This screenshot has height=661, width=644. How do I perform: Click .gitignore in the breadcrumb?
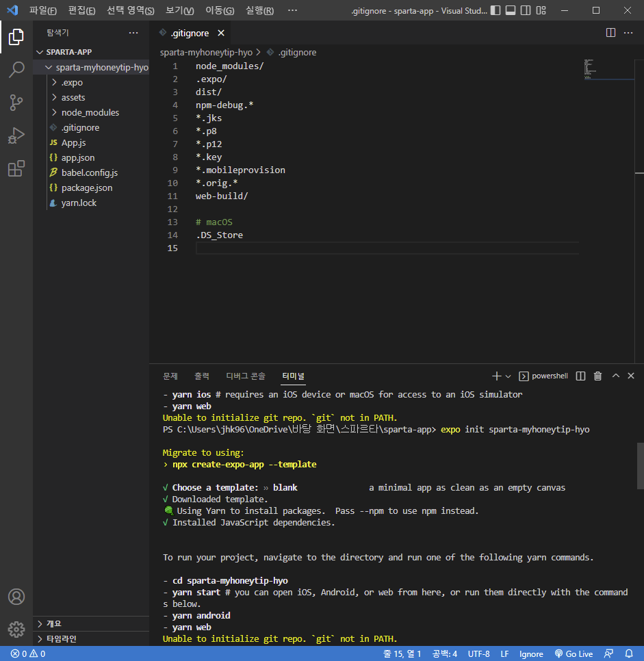[297, 52]
